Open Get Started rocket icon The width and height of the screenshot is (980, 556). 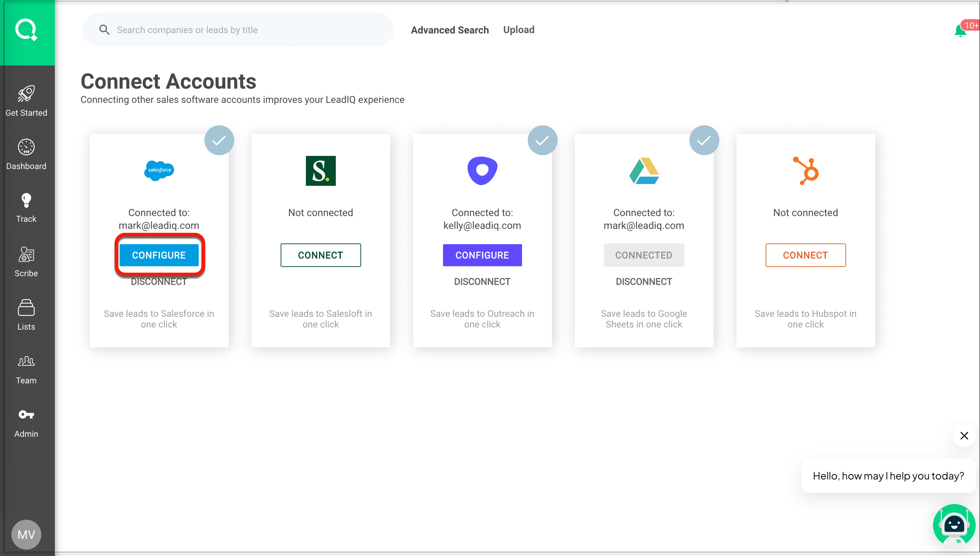(x=26, y=94)
